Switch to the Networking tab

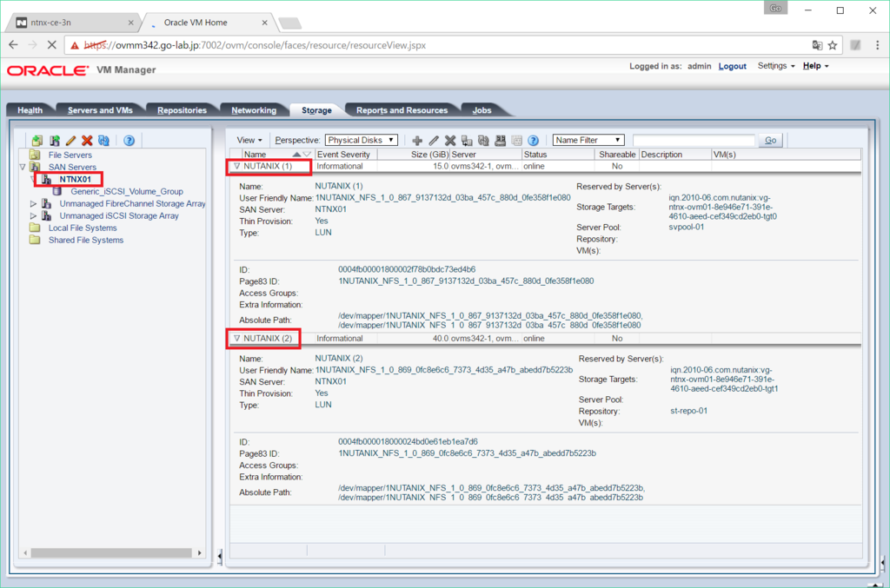pos(254,110)
